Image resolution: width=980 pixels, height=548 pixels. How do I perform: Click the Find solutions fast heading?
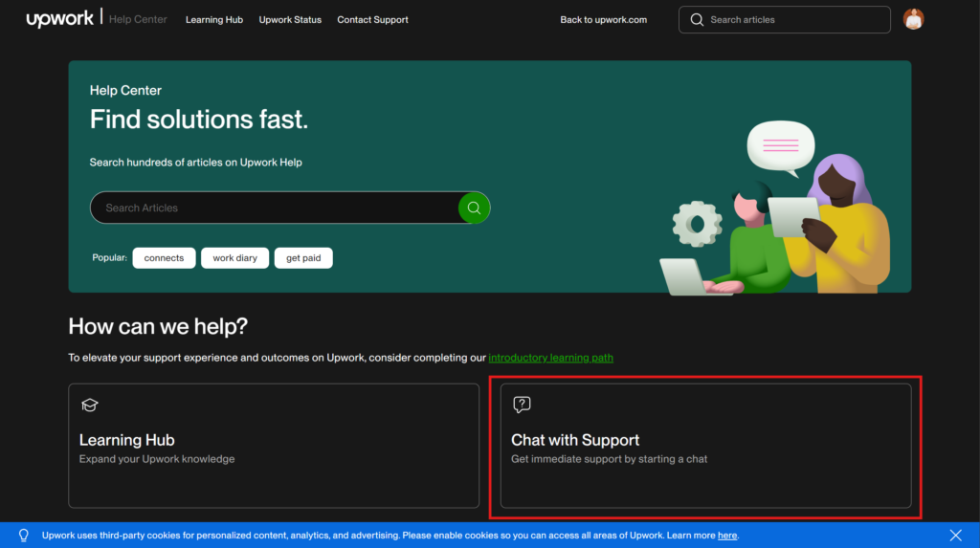[x=199, y=120]
